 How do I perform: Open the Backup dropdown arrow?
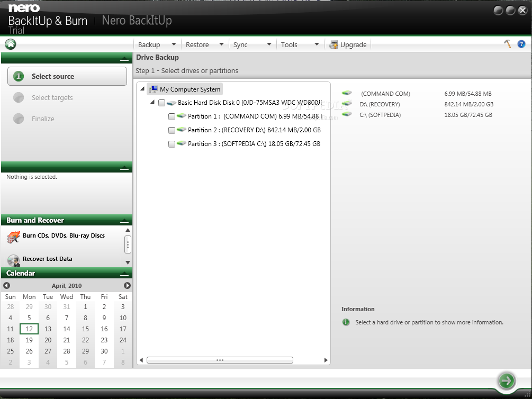(x=174, y=44)
